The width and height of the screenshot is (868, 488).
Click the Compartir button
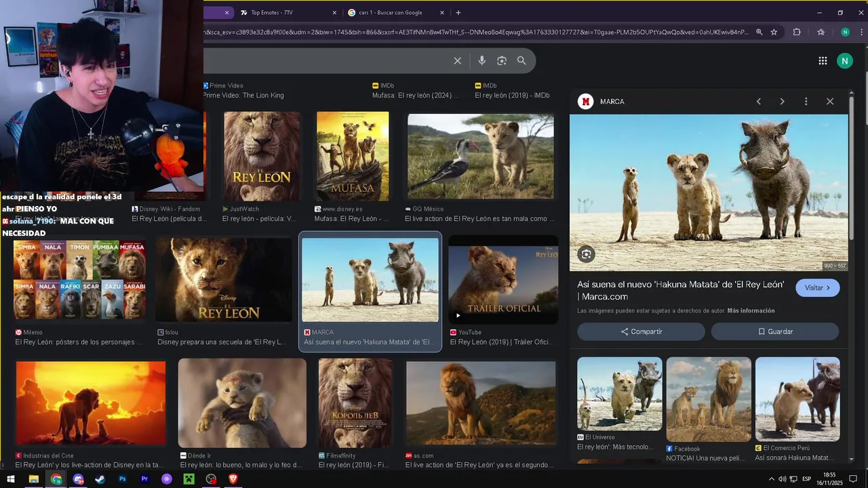(x=641, y=331)
